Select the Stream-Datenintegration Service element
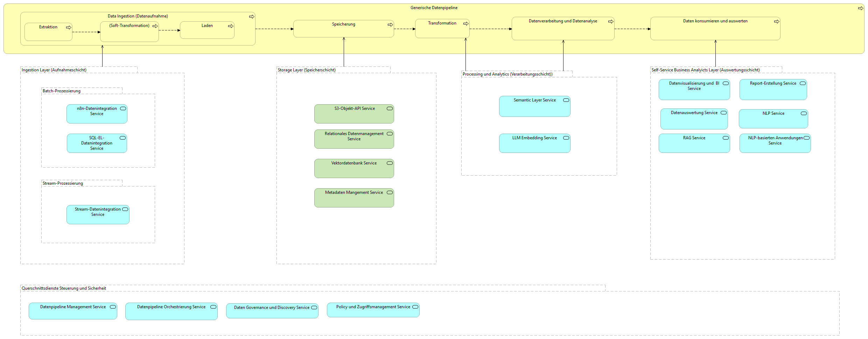This screenshot has width=868, height=339. coord(98,214)
